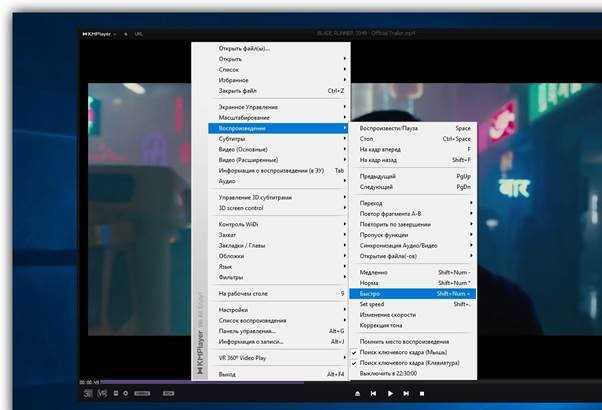Select Открыть файл(ы)... menu item
Screen dimensions: 602x410
pos(278,48)
